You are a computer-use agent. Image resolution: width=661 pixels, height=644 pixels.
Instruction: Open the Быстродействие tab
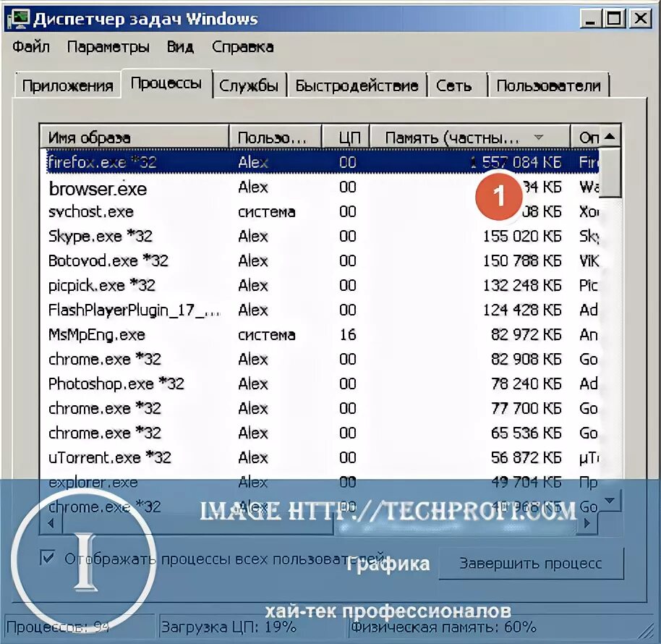coord(357,85)
